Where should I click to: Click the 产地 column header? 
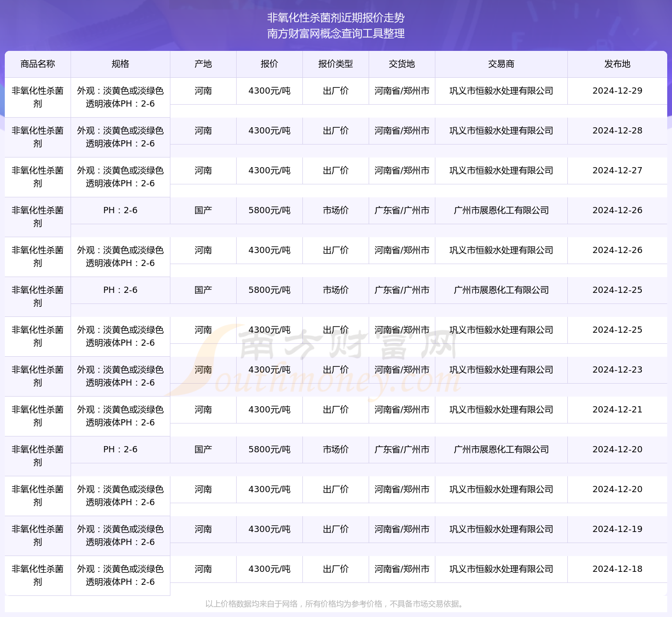[x=203, y=64]
